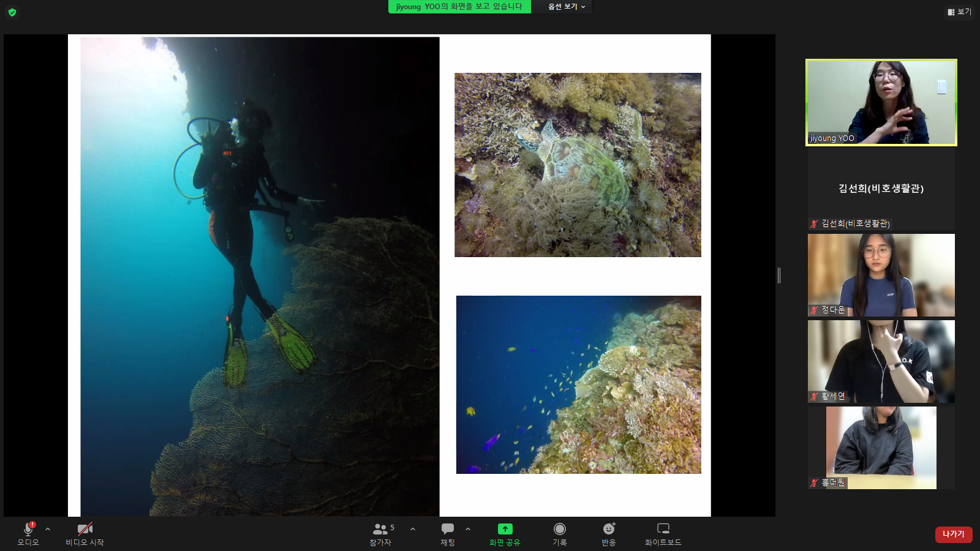Open the whiteboard icon

663,529
